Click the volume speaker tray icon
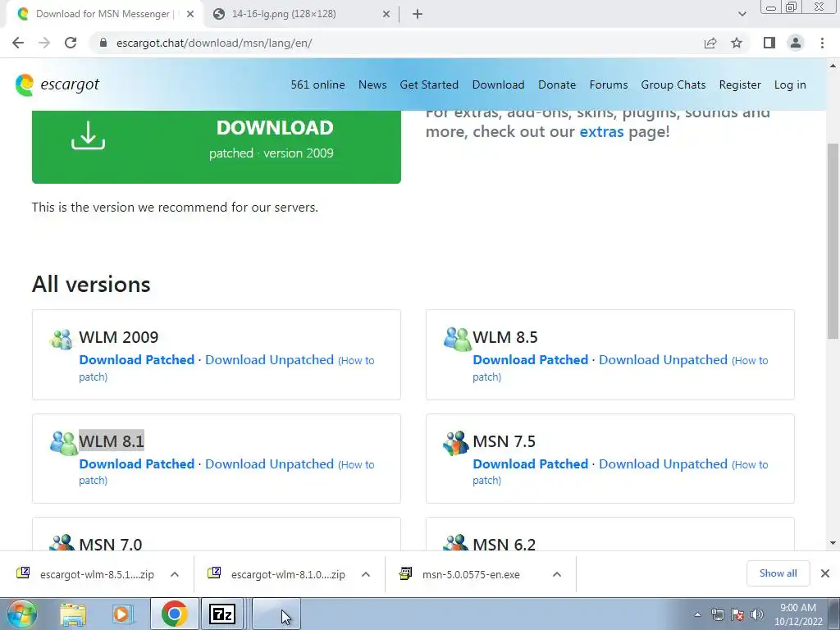 [757, 614]
